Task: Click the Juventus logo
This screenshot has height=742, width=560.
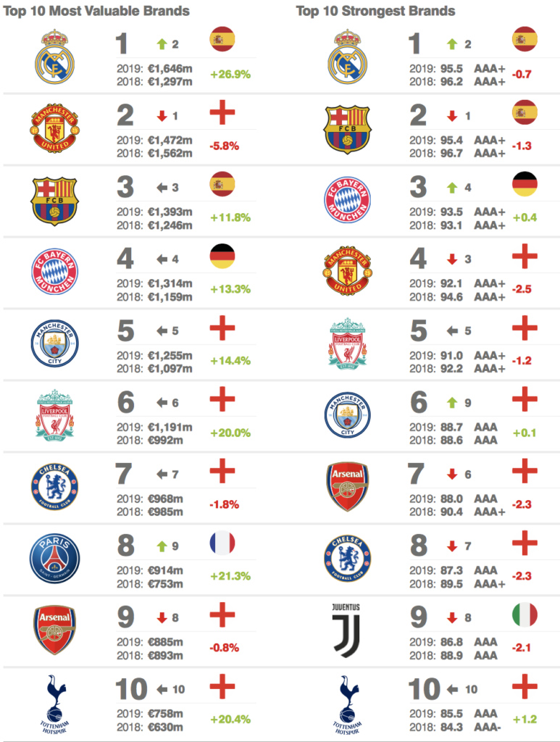Action: tap(346, 630)
